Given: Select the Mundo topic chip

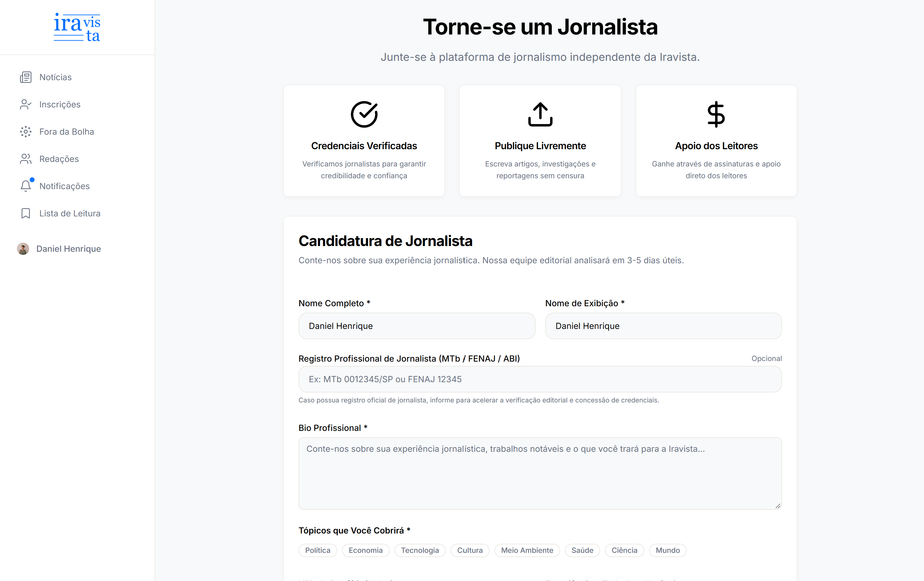Looking at the screenshot, I should 668,550.
